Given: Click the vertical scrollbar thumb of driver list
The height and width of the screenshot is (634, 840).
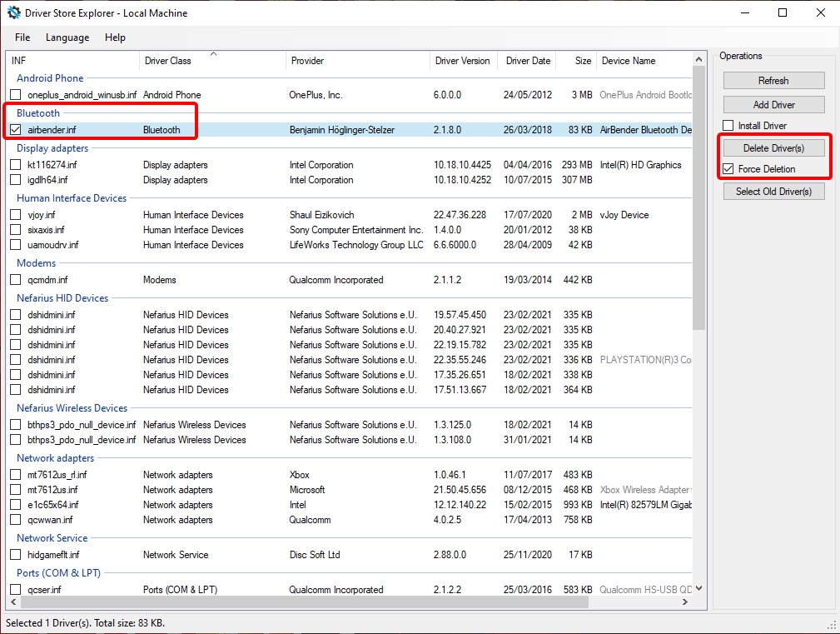Looking at the screenshot, I should tap(698, 198).
